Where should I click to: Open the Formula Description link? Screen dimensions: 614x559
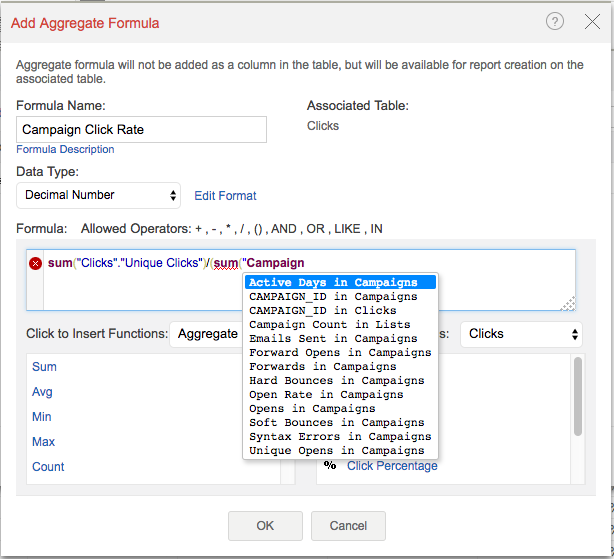point(65,150)
